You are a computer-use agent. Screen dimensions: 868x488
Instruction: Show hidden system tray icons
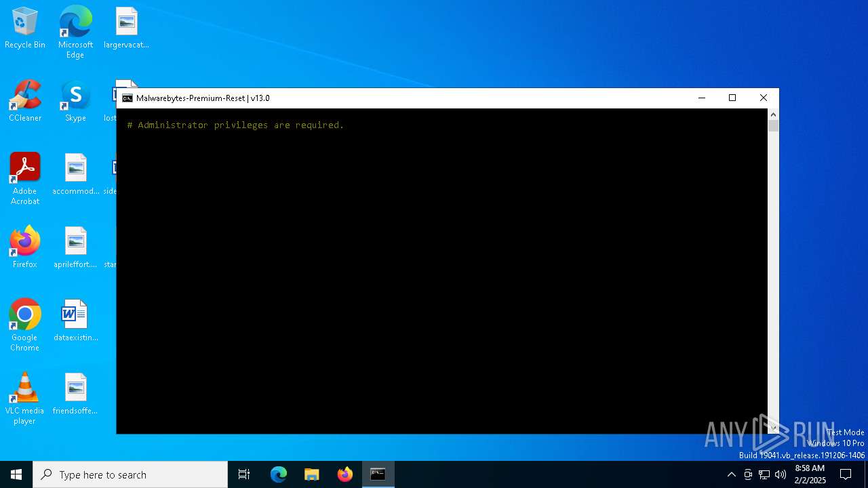pos(731,474)
